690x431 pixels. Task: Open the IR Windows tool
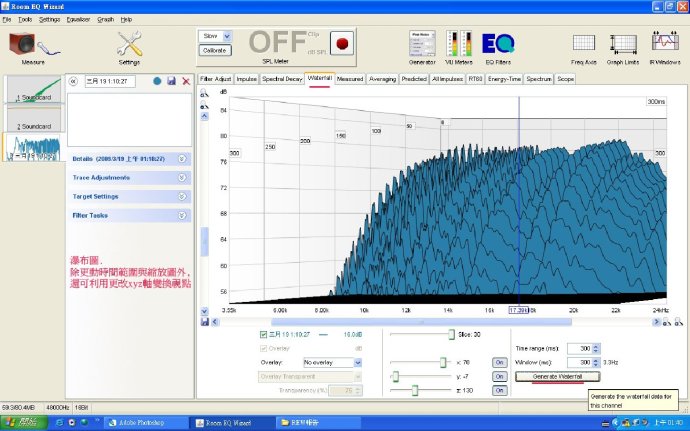(665, 44)
